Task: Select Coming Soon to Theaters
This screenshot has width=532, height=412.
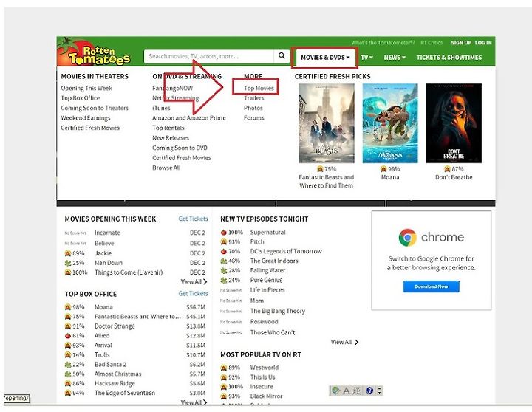Action: [95, 108]
